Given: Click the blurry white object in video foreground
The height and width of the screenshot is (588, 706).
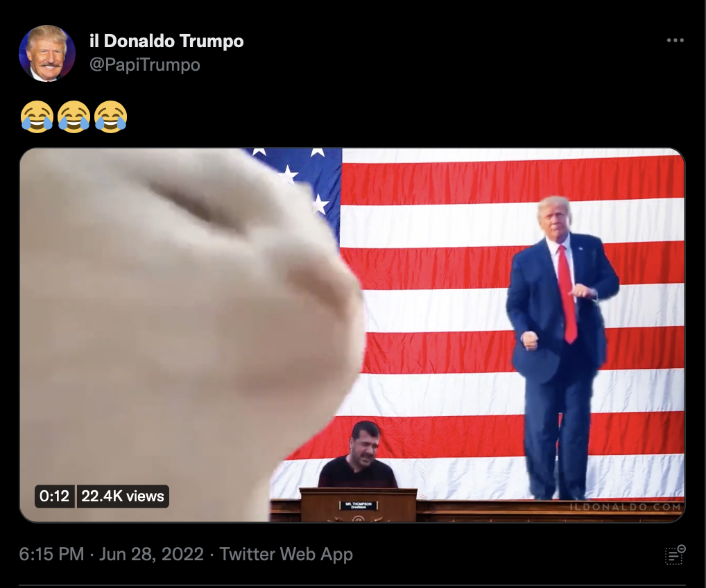Looking at the screenshot, I should tap(189, 333).
